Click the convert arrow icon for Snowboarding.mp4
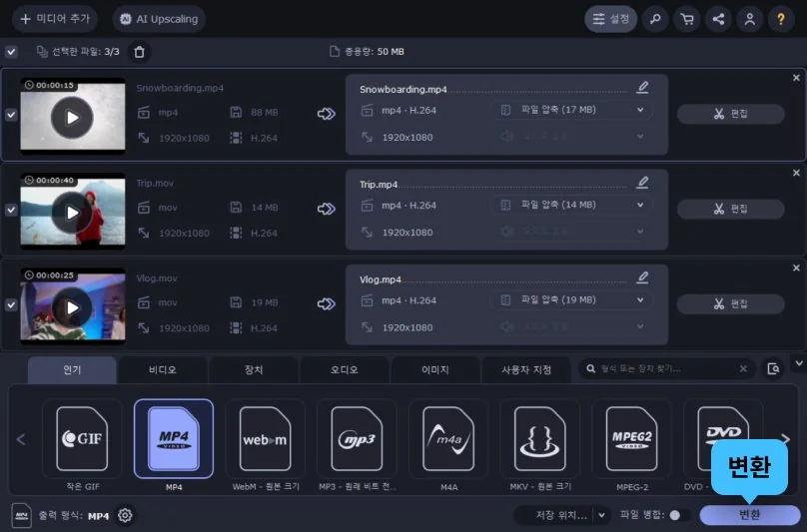Screen dimensions: 807x532 (327, 114)
